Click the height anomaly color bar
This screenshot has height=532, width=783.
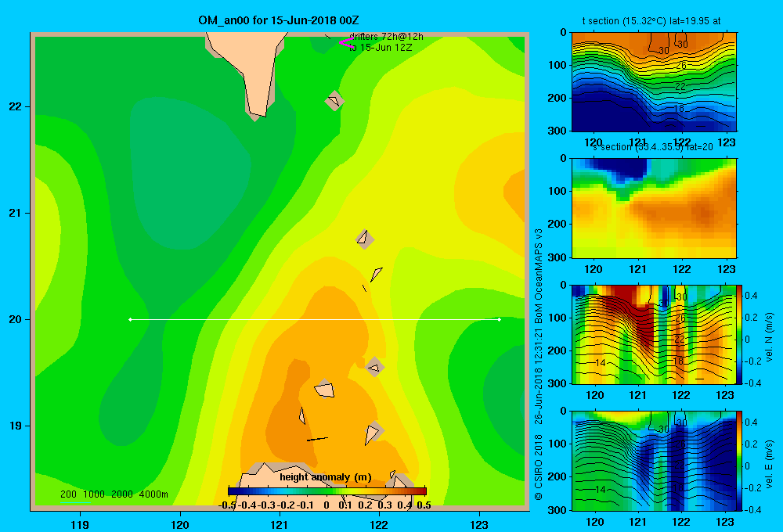coord(327,491)
